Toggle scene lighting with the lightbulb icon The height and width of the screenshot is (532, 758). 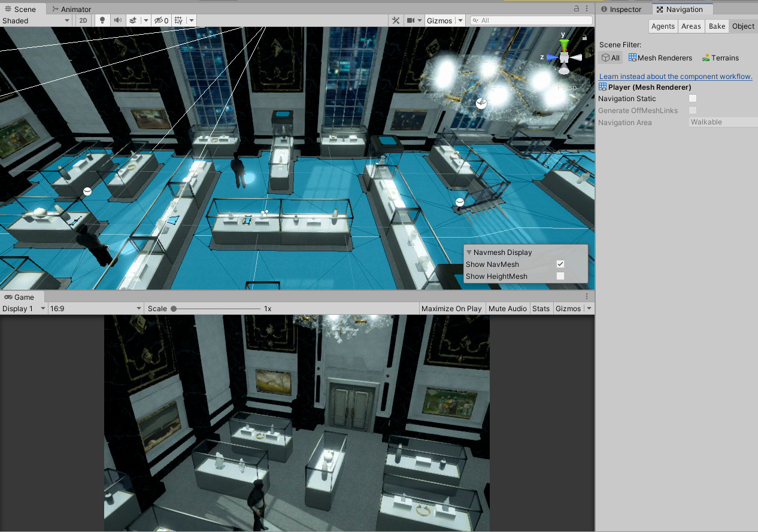[102, 20]
